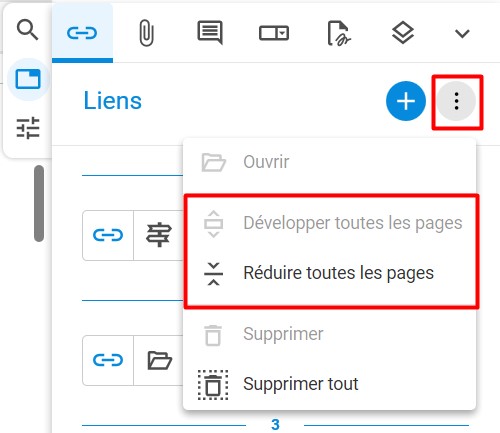Open the comments panel tab

[210, 33]
